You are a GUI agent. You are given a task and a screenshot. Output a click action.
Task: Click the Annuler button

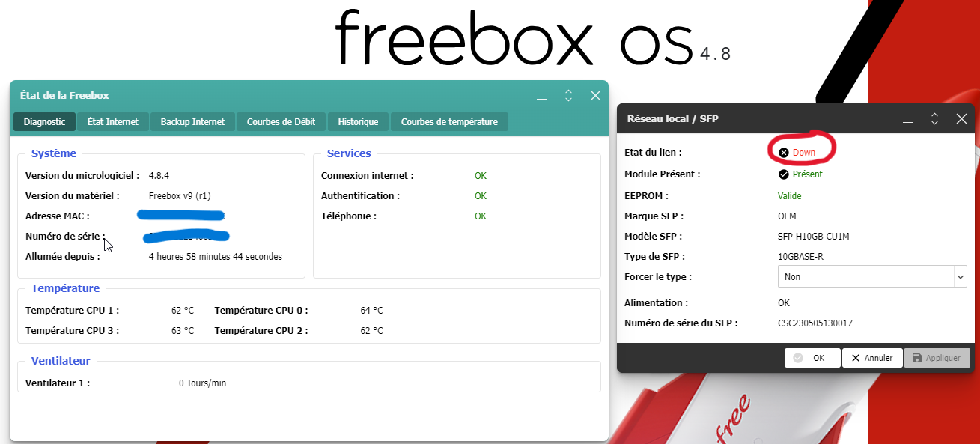[872, 358]
